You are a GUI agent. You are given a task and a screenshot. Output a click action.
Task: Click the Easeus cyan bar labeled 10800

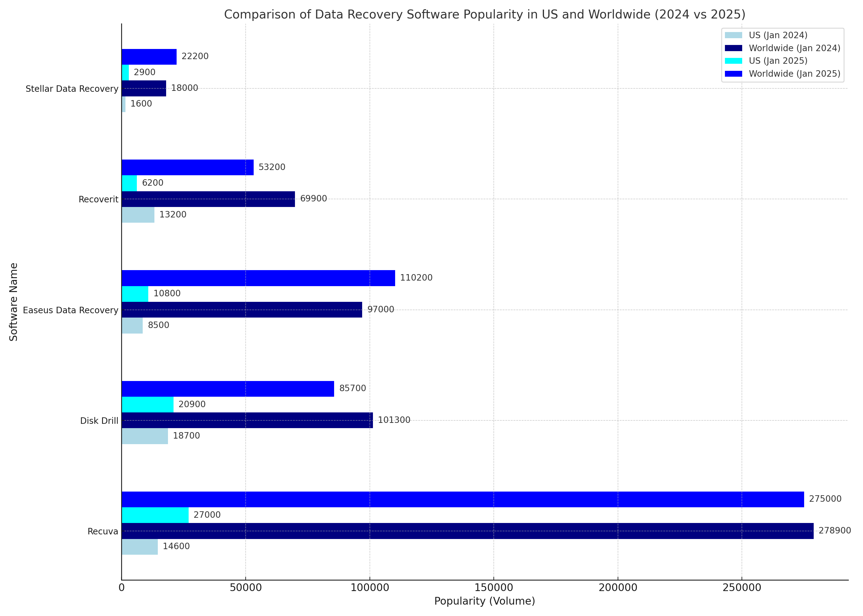[x=135, y=294]
